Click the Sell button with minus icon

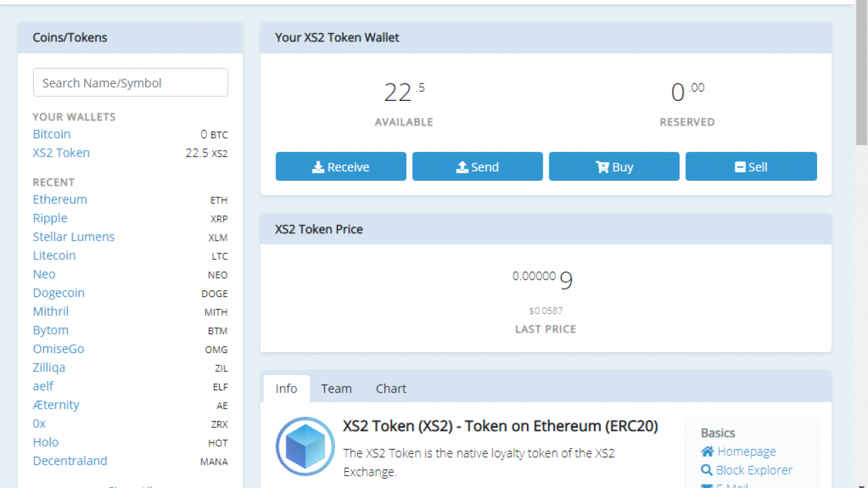coord(751,167)
